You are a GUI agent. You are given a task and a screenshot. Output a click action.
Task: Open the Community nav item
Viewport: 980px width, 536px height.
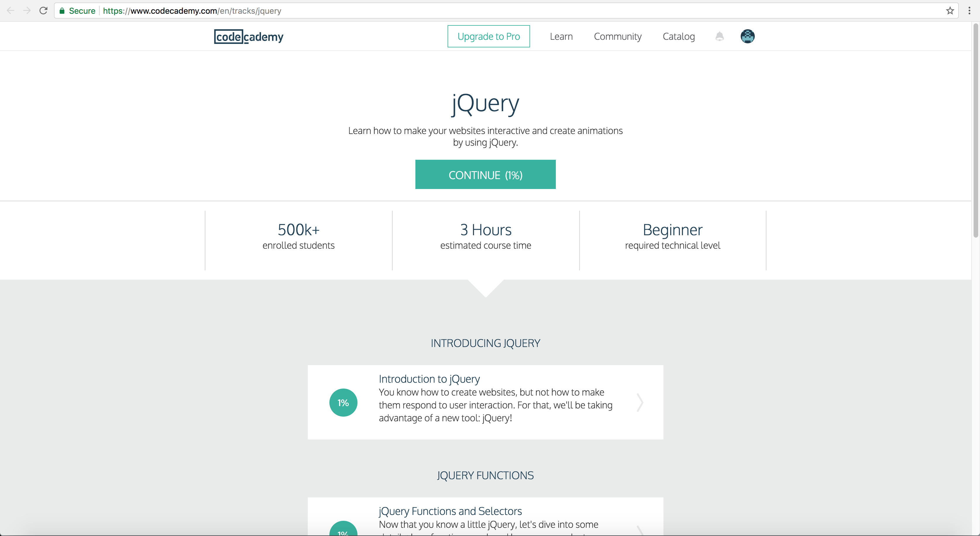[618, 37]
